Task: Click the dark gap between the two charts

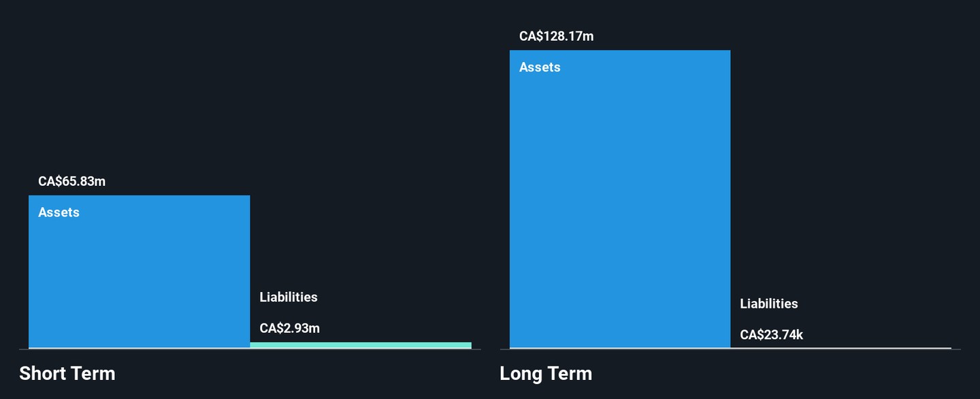Action: click(x=490, y=204)
